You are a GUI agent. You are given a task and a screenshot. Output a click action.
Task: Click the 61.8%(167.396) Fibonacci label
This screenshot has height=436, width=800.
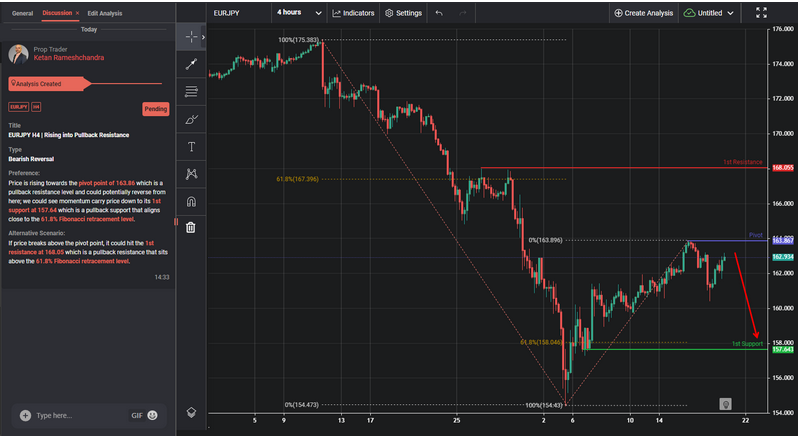(297, 179)
